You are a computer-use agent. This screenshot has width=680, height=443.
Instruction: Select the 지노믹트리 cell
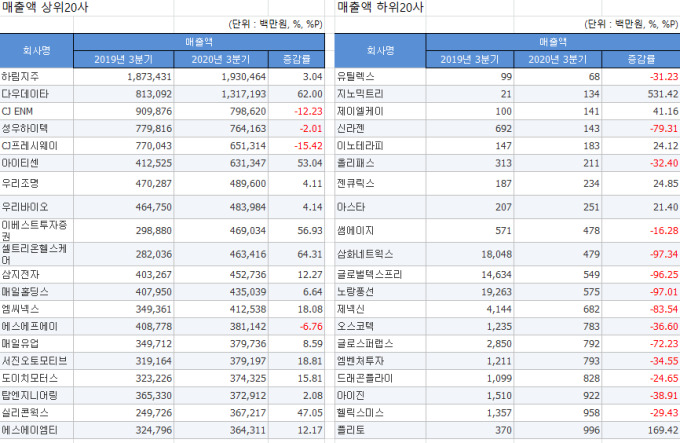click(x=380, y=94)
